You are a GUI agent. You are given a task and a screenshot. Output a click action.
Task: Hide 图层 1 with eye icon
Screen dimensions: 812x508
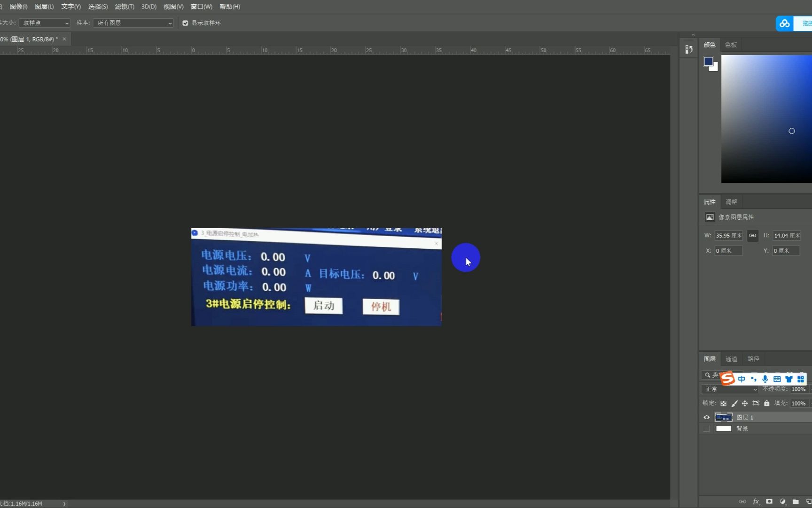pos(706,417)
